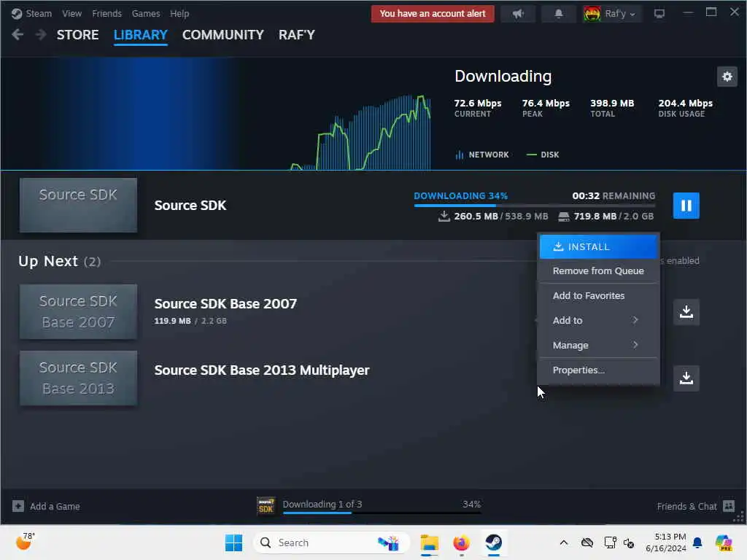Open the Big Picture mode monitor icon
747x560 pixels.
(x=659, y=14)
